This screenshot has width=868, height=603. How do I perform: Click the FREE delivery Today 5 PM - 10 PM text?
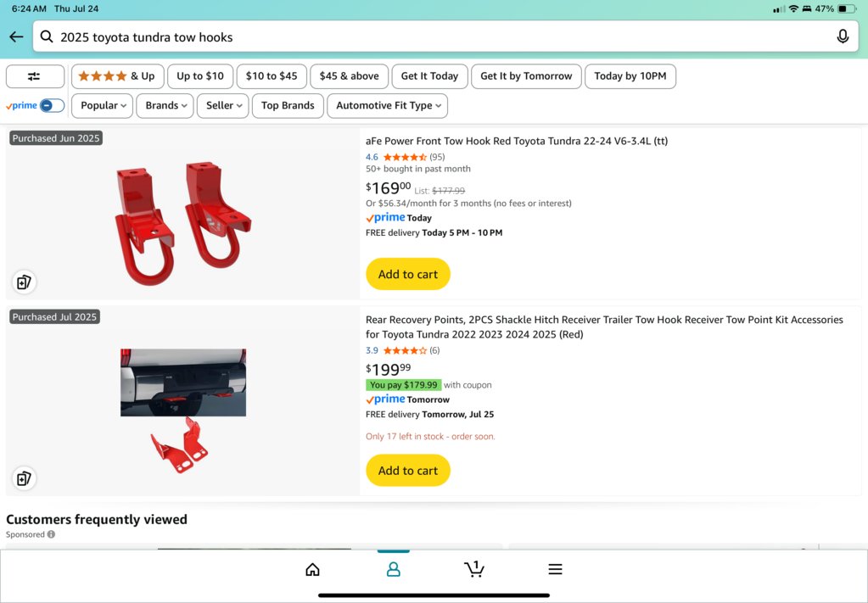pos(434,233)
